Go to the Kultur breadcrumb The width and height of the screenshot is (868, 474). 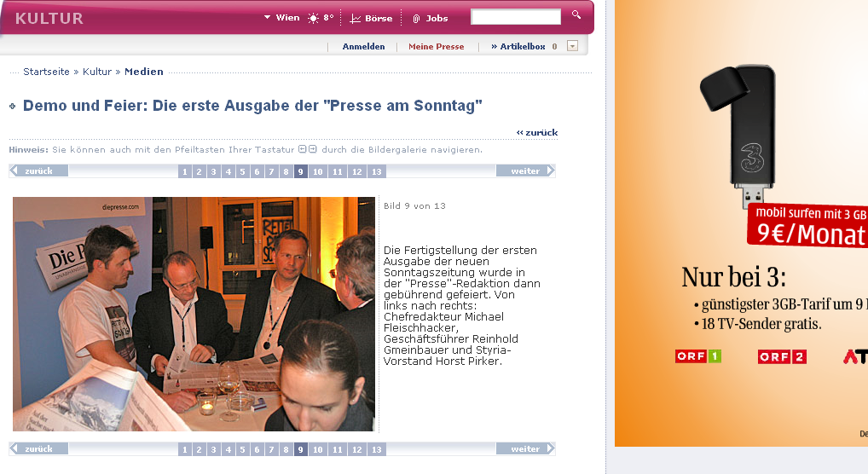point(97,72)
